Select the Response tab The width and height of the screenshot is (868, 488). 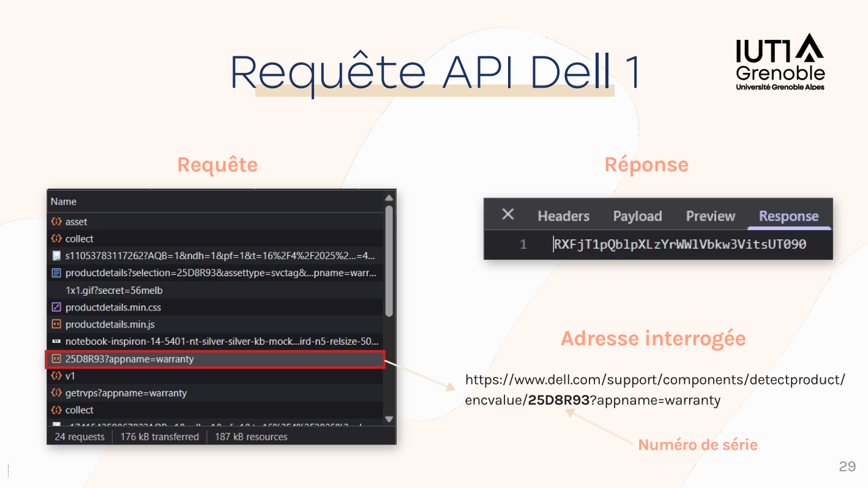[788, 216]
